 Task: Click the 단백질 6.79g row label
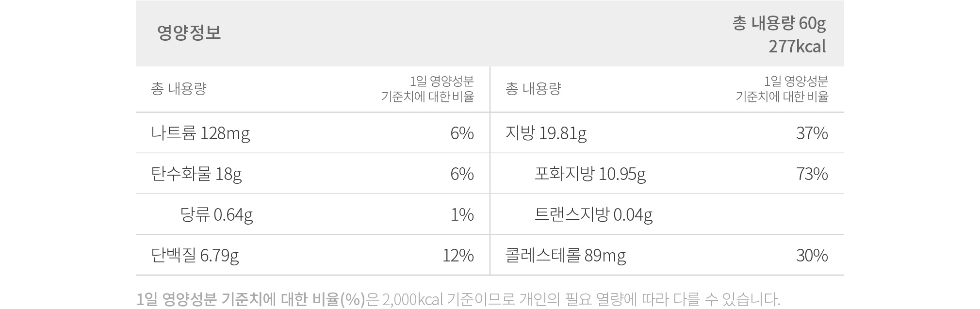[195, 256]
